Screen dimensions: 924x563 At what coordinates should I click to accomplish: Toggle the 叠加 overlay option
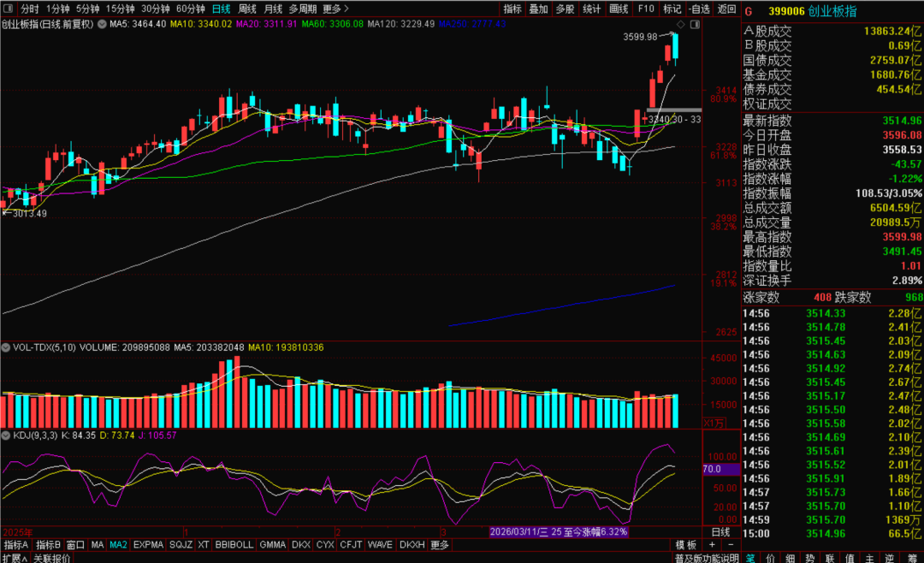tap(538, 9)
